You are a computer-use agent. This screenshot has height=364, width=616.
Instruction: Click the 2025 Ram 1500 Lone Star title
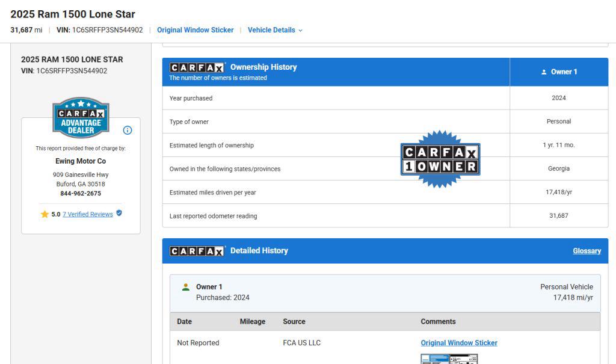pyautogui.click(x=73, y=14)
